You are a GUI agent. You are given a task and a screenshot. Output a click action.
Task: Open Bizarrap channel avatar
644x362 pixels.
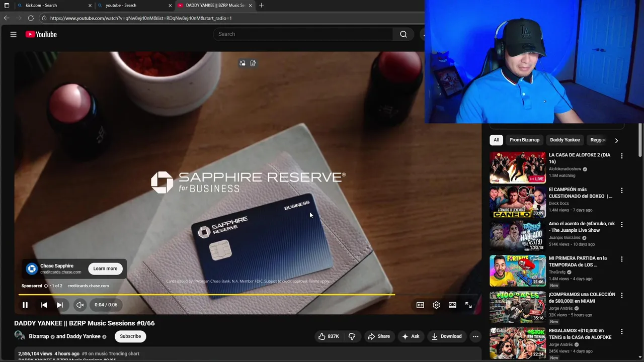(x=20, y=336)
